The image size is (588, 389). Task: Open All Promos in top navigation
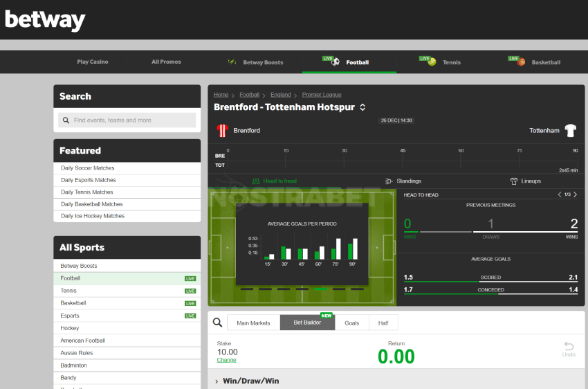[x=166, y=62]
